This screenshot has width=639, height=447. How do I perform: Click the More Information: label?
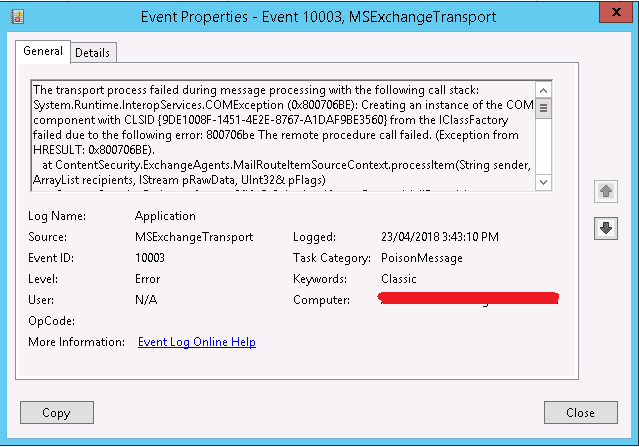click(x=77, y=342)
